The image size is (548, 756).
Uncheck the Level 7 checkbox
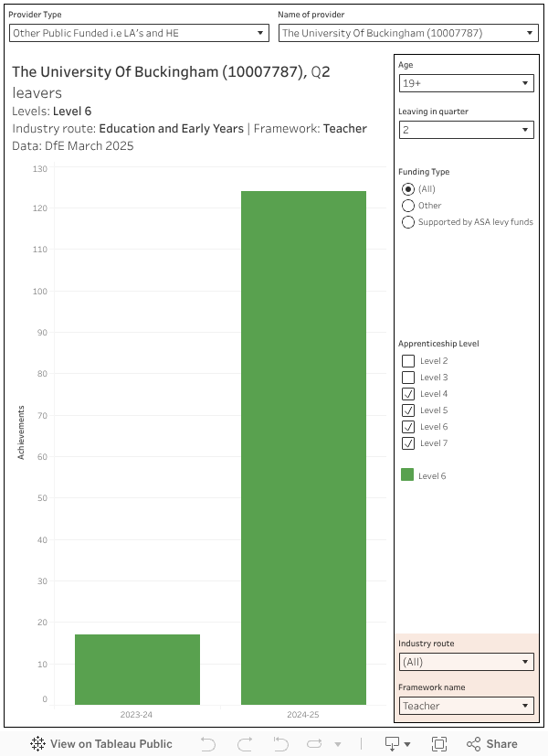click(x=408, y=443)
